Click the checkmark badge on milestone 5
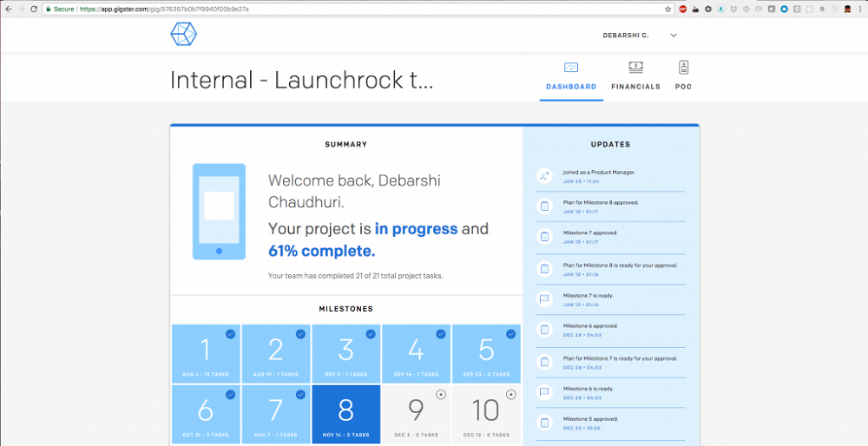This screenshot has width=868, height=446. (x=511, y=334)
